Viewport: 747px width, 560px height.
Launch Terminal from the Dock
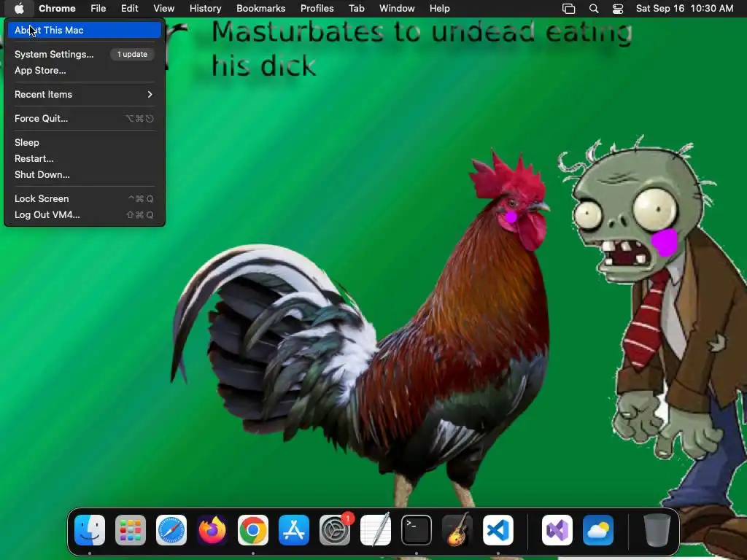[417, 530]
